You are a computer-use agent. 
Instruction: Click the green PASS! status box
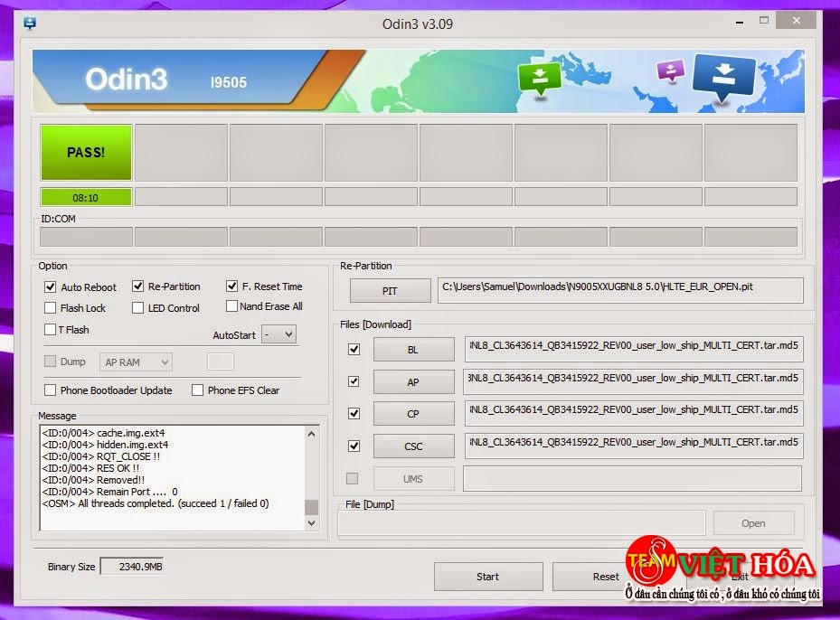click(86, 152)
